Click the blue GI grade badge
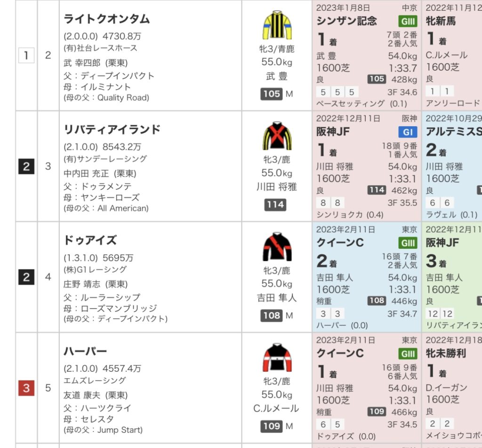The image size is (482, 448). click(408, 132)
